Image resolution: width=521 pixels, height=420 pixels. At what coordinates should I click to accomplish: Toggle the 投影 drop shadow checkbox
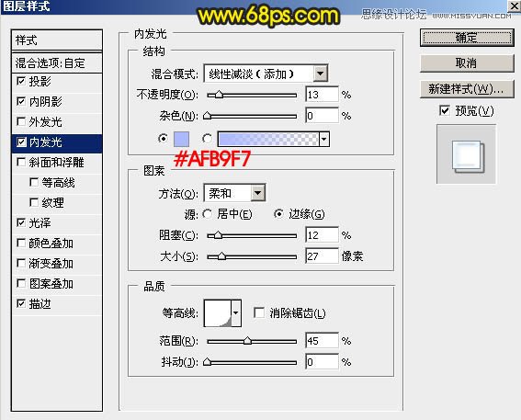[x=21, y=81]
